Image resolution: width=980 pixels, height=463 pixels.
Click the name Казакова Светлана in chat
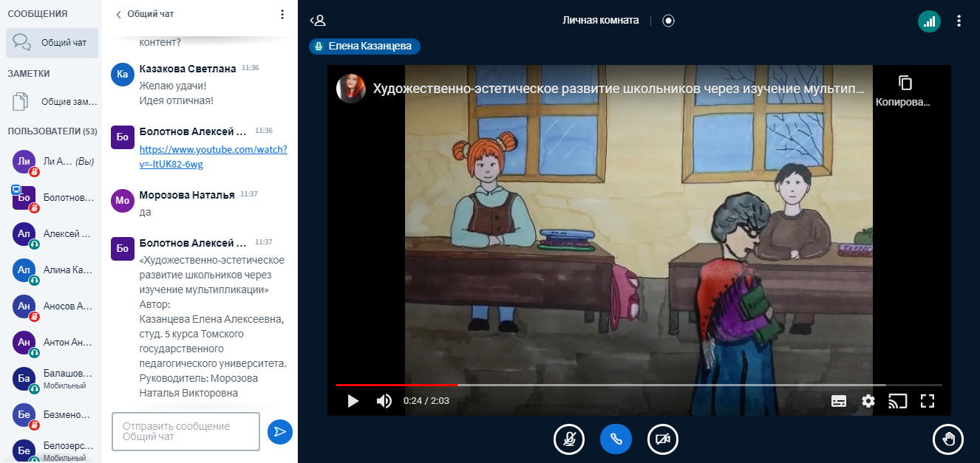[x=188, y=69]
